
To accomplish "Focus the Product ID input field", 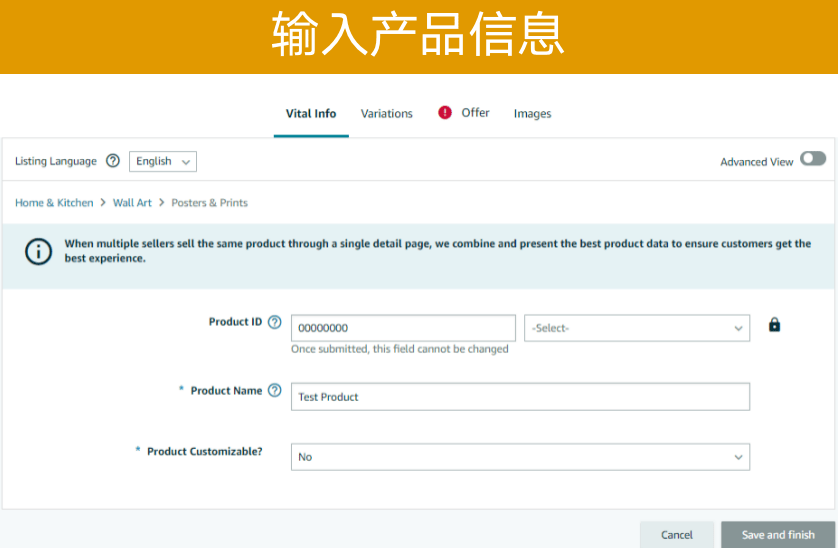I will 403,328.
